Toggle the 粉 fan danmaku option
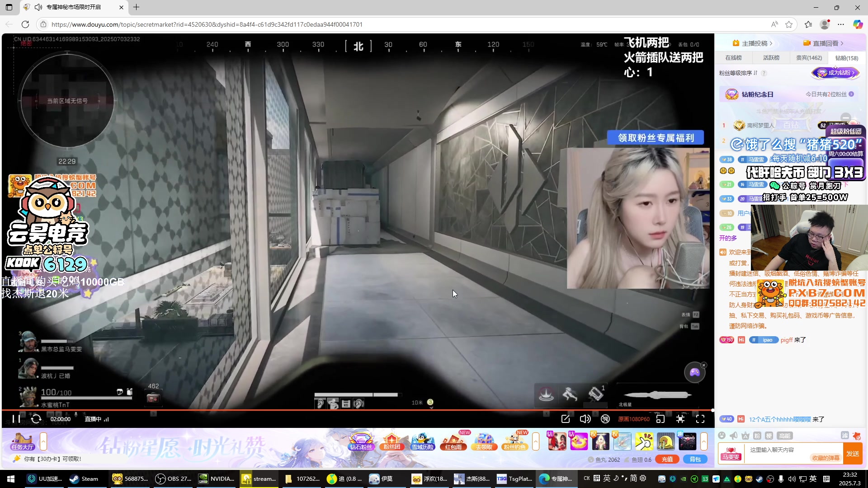The width and height of the screenshot is (868, 488). point(757,436)
